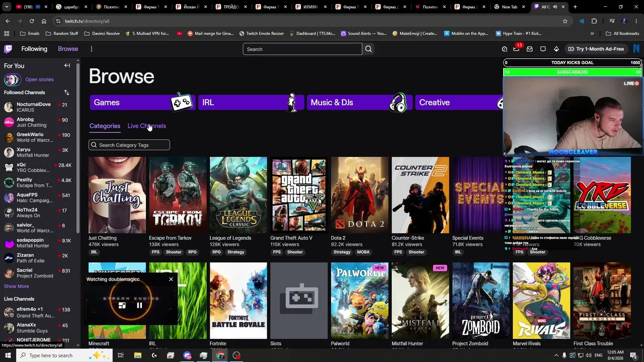Switch to the Live Channels tab
Screen dimensions: 644x362
(x=147, y=126)
